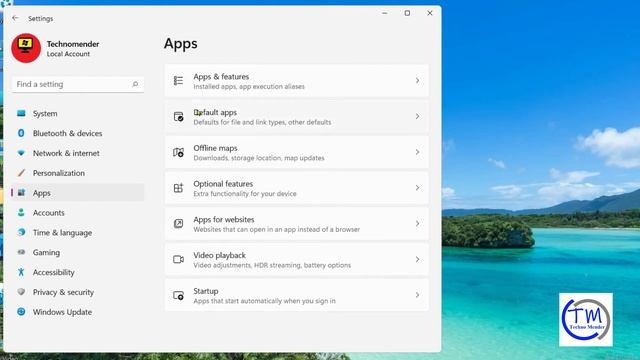Expand Offline maps chevron
The height and width of the screenshot is (360, 640).
tap(417, 152)
